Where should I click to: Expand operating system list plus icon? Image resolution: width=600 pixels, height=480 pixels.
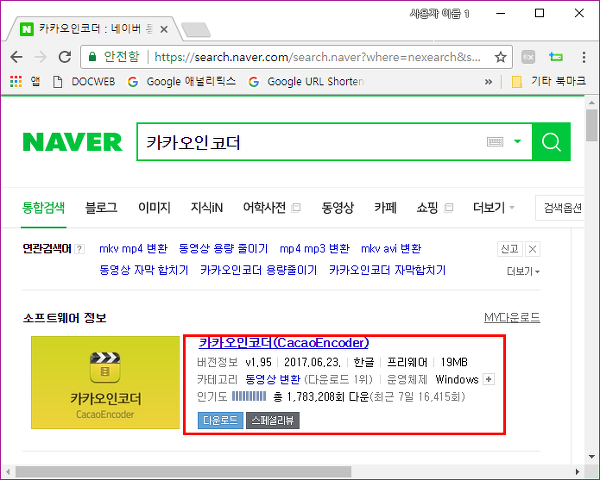click(x=489, y=379)
